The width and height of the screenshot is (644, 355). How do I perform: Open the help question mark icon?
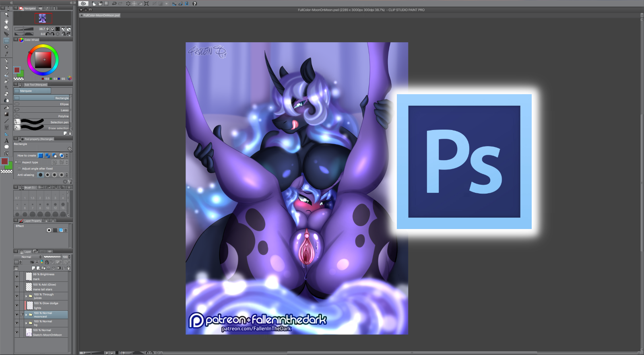(x=195, y=4)
